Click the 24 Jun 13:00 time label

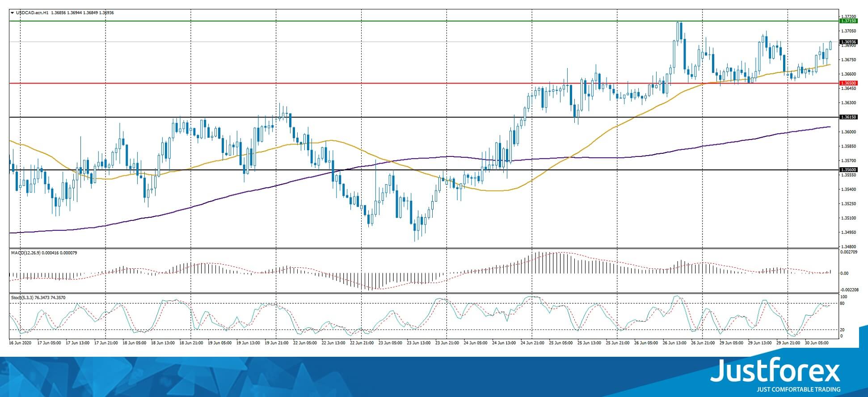(x=504, y=343)
